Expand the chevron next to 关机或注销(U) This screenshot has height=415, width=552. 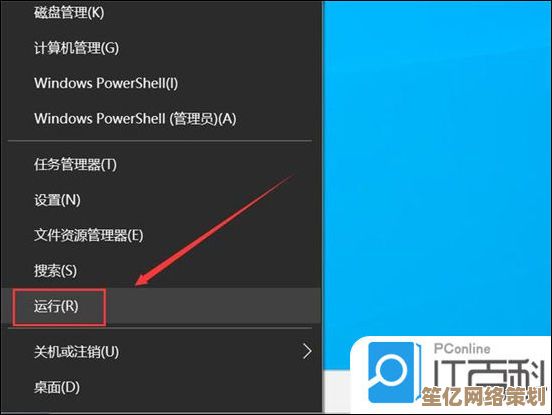pos(307,351)
